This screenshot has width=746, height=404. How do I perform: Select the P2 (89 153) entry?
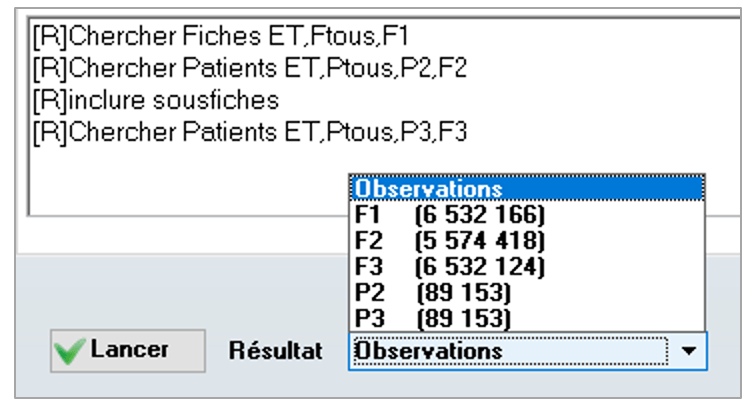[527, 292]
